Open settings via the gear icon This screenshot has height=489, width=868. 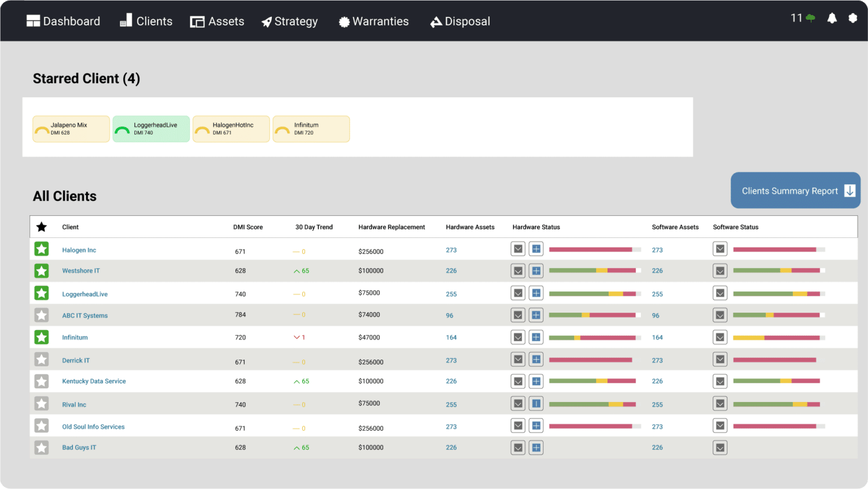(853, 19)
